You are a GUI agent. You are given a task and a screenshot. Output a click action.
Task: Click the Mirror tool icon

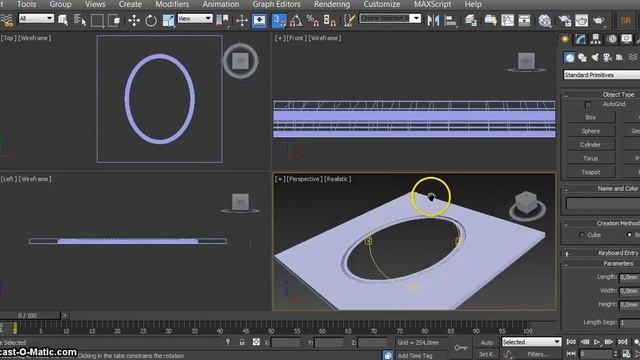coord(433,20)
